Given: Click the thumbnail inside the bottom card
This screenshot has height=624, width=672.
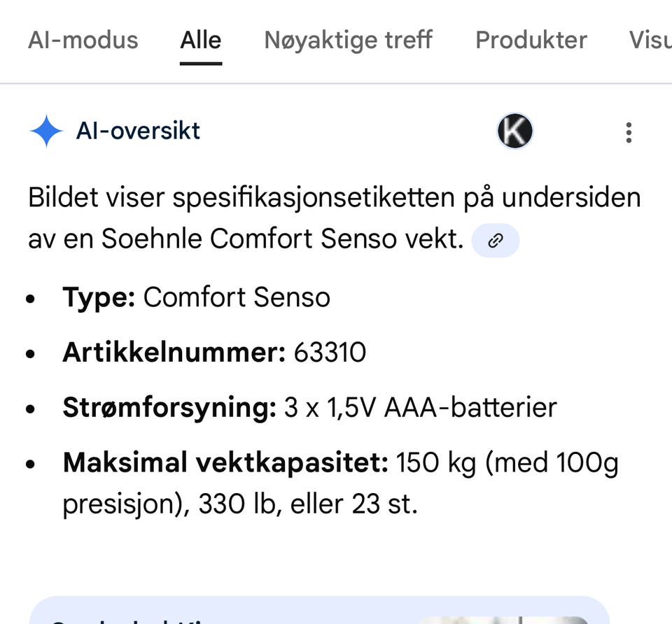Looking at the screenshot, I should pos(504,617).
